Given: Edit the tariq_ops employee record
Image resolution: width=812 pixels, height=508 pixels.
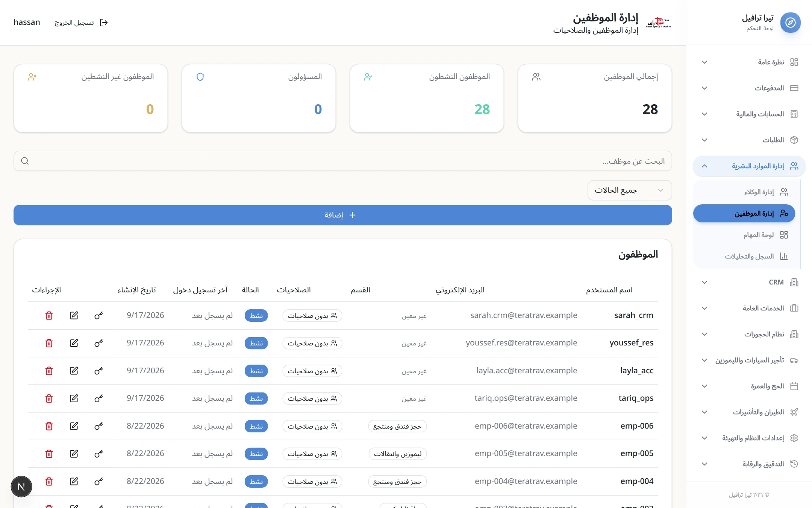Looking at the screenshot, I should (x=74, y=398).
